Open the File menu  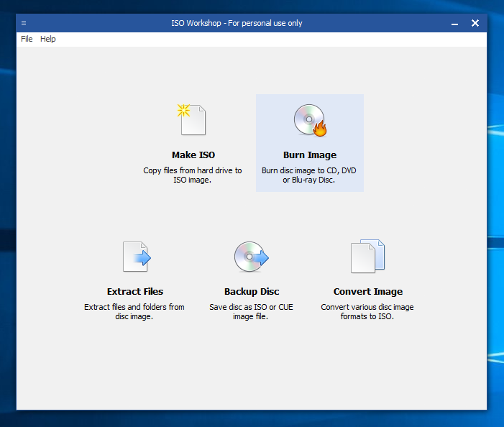point(27,39)
